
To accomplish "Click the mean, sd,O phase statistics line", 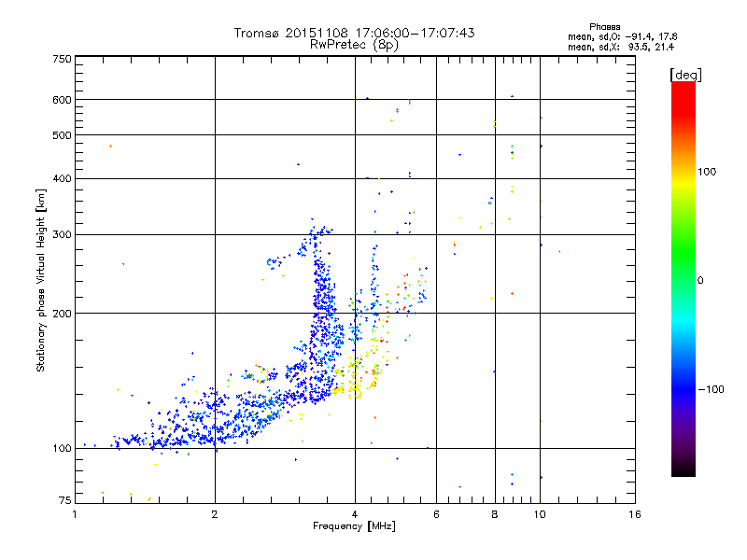I will click(x=622, y=37).
